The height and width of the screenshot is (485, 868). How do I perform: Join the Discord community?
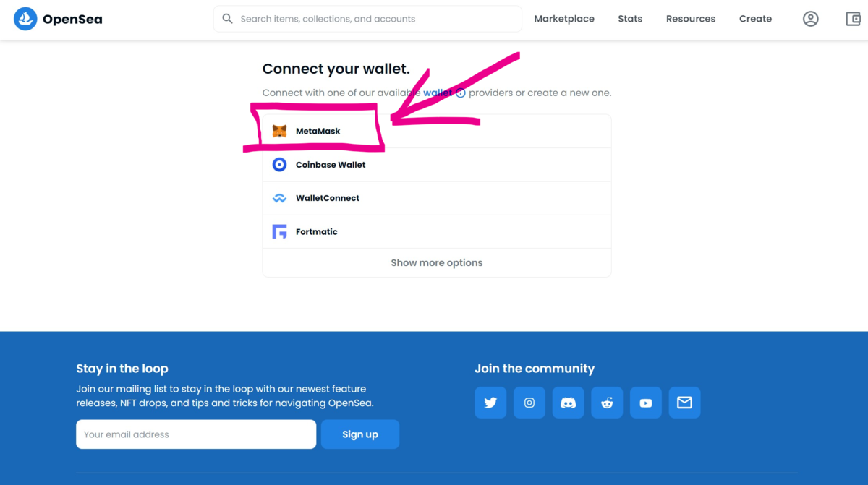tap(568, 403)
